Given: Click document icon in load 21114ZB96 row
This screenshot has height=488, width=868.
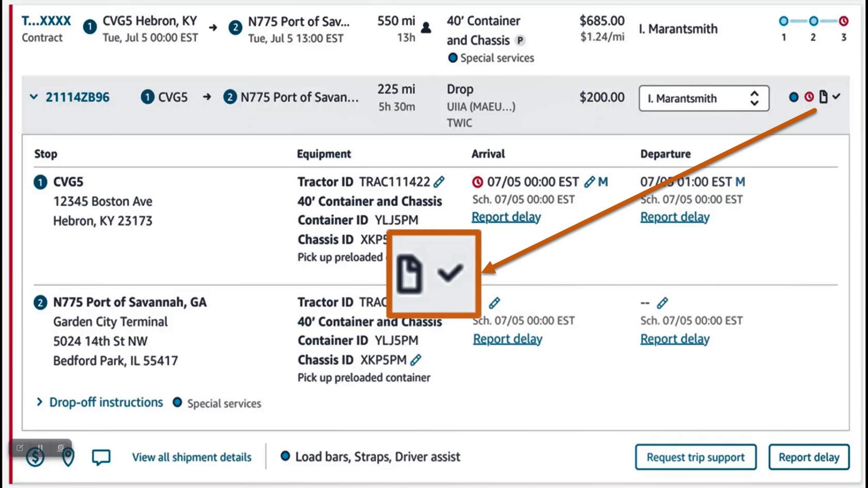Looking at the screenshot, I should (823, 97).
